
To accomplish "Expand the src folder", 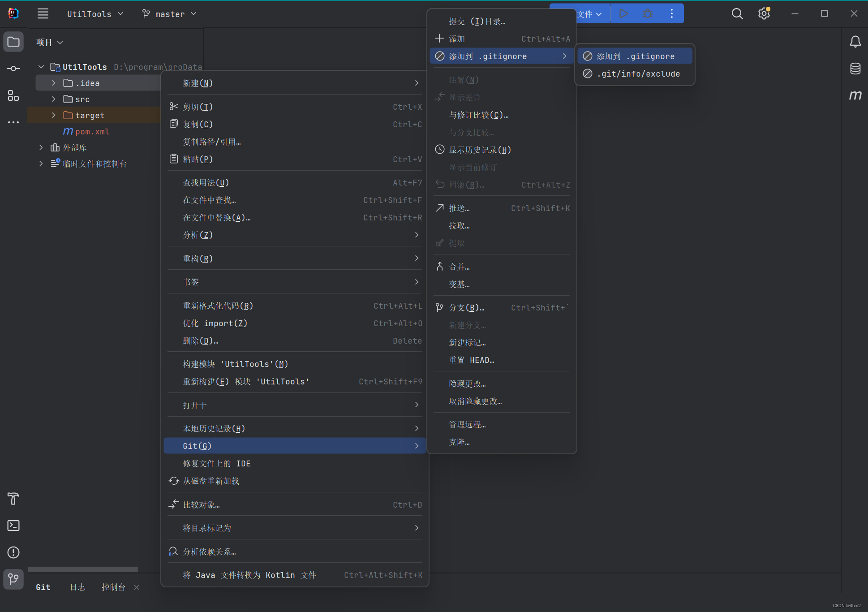I will 54,99.
